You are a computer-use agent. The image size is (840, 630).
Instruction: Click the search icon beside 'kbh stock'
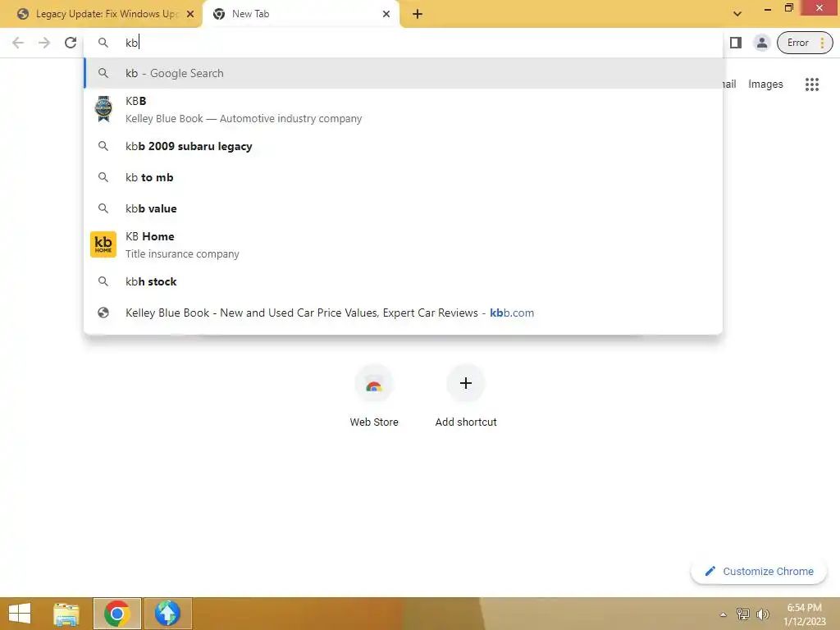point(103,282)
